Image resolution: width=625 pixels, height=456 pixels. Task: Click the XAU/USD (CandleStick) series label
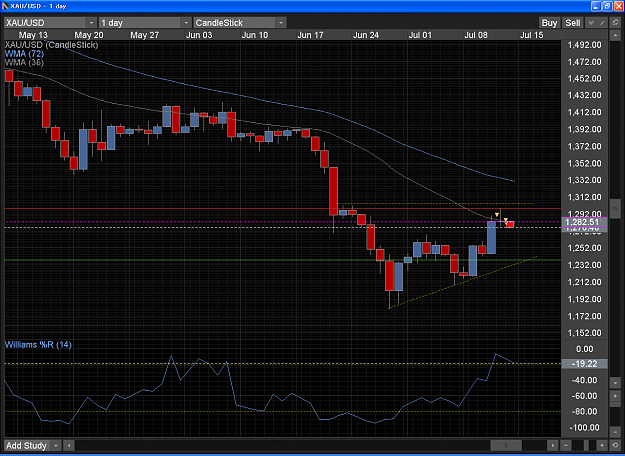[51, 45]
